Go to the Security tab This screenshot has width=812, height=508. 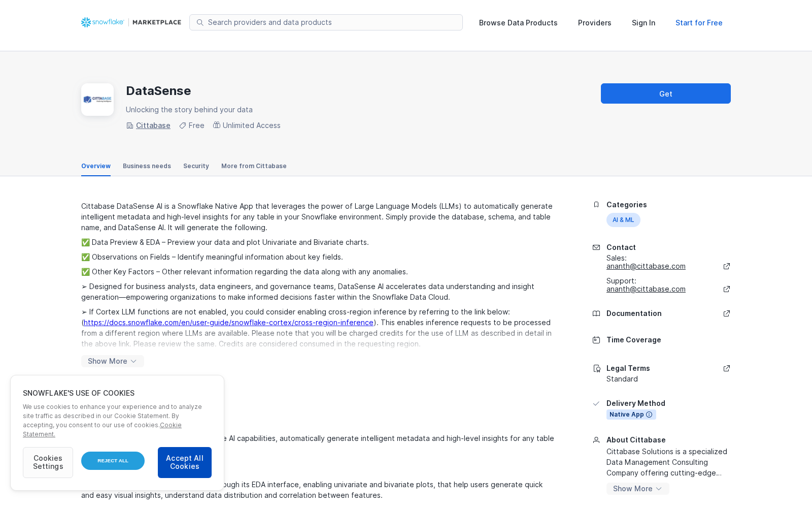click(x=196, y=166)
